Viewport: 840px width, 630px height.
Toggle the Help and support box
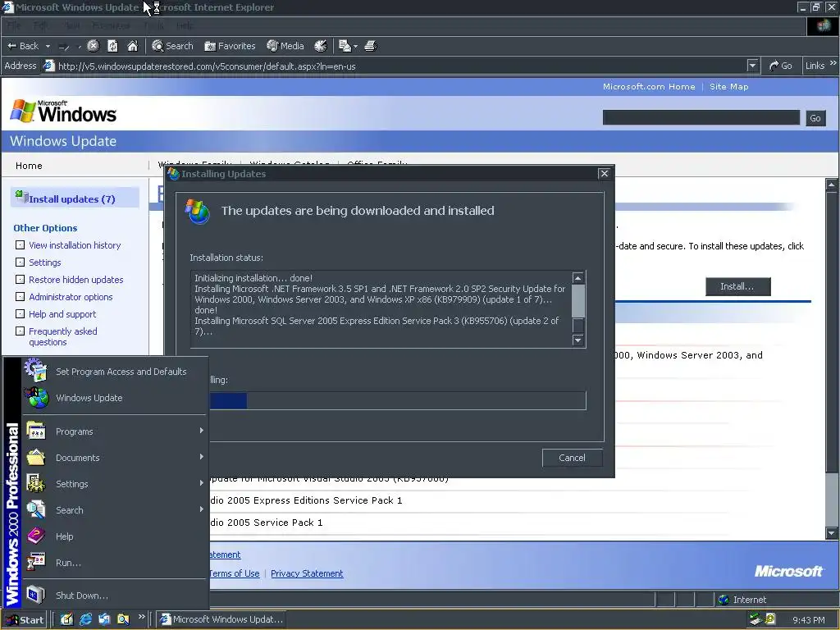tap(21, 313)
